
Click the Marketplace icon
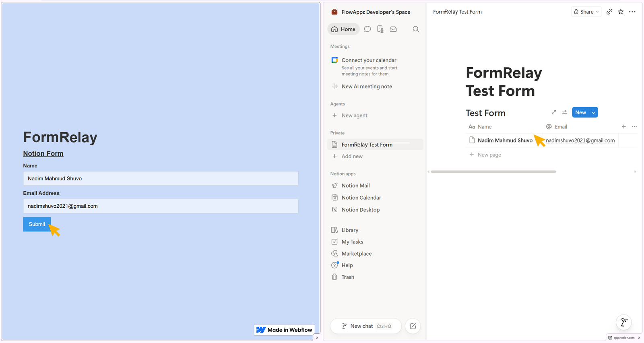[x=334, y=254]
